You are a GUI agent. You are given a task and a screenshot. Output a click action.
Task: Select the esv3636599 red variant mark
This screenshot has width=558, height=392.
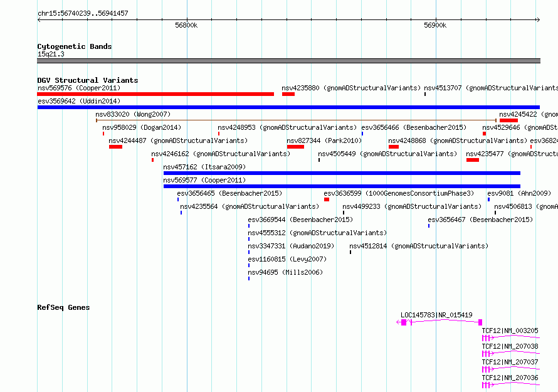tap(327, 199)
